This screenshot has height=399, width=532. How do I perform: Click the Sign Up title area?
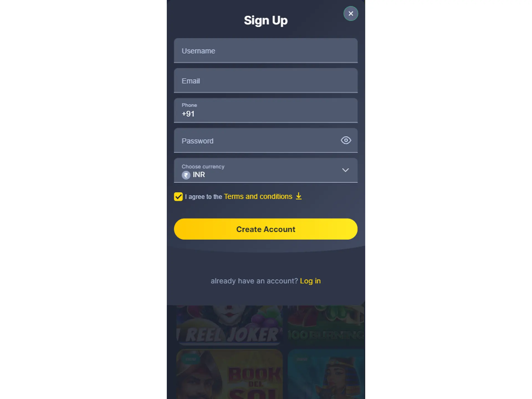265,20
